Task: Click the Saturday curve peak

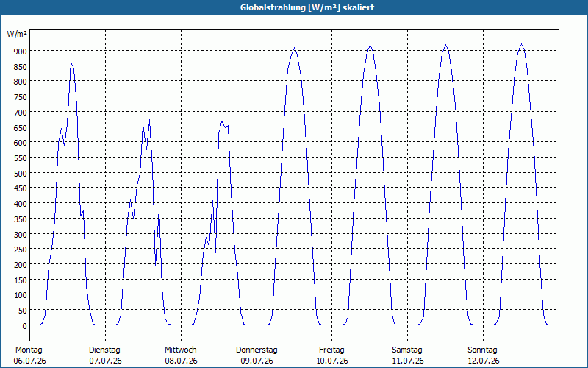Action: pyautogui.click(x=445, y=45)
